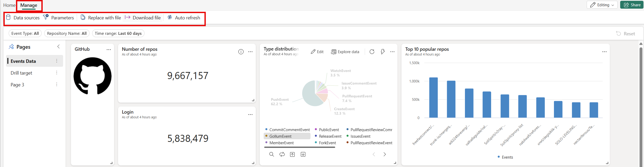Open Data sources in the Manage ribbon
The image size is (644, 167).
23,18
